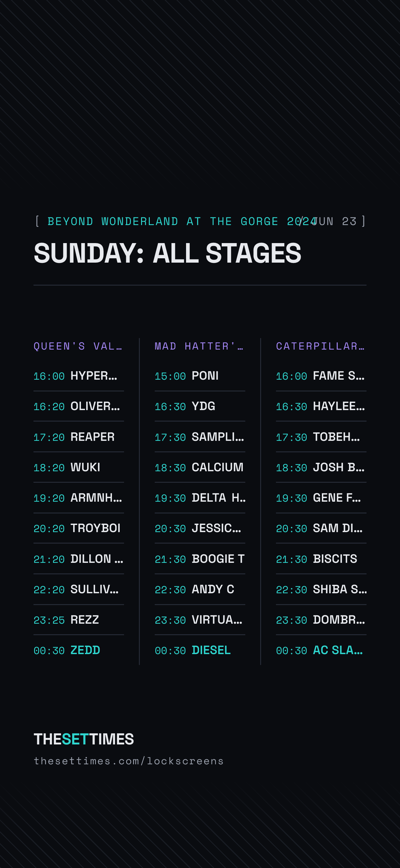Click the THESETTIMES logo
400x868 pixels.
[x=84, y=739]
